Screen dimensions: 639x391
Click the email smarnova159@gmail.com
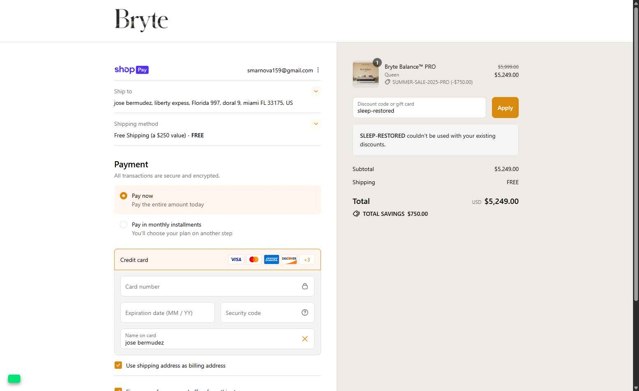tap(280, 70)
